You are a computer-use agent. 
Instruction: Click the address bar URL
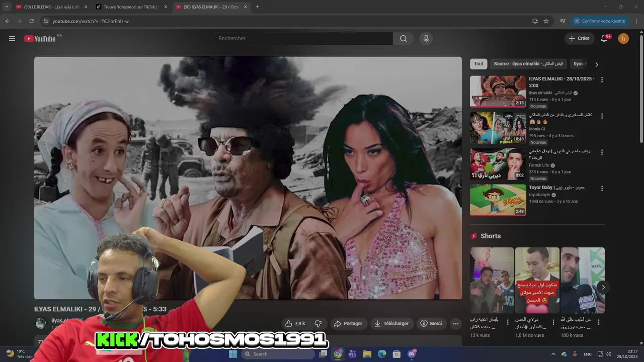click(91, 21)
